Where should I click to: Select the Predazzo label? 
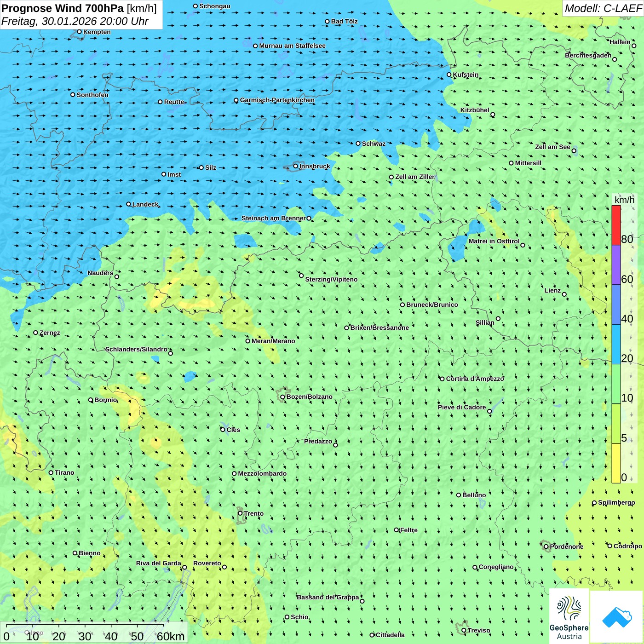[318, 441]
